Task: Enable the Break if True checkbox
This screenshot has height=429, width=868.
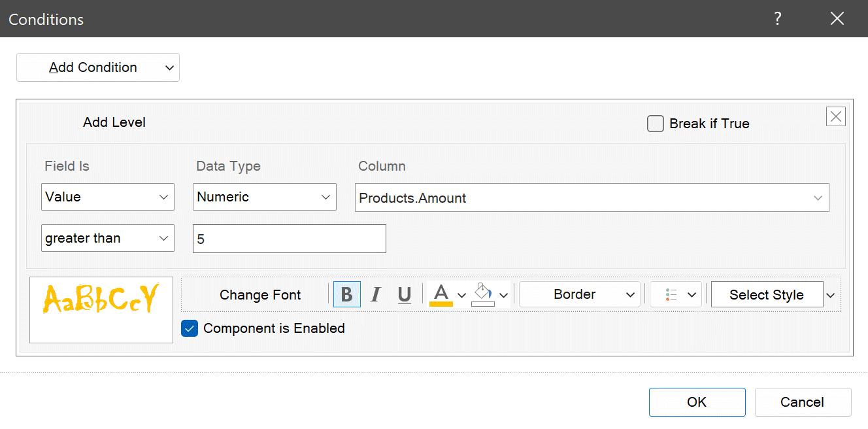Action: coord(656,124)
